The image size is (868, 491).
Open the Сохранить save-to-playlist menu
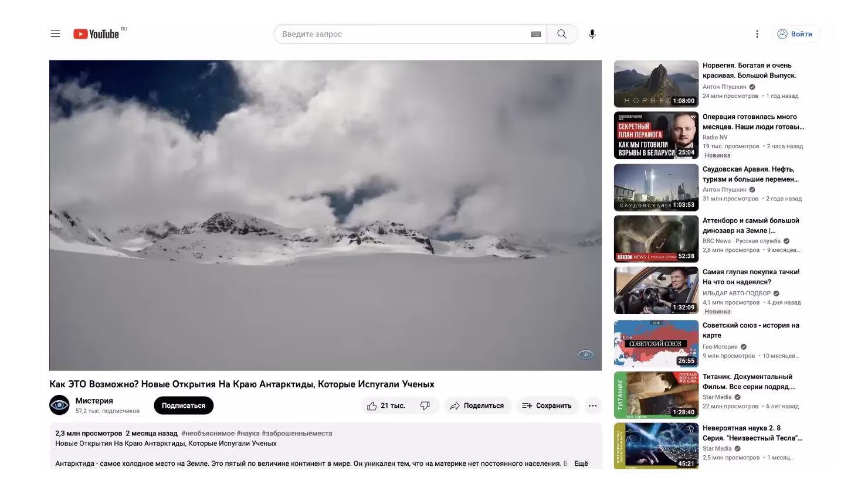tap(546, 405)
